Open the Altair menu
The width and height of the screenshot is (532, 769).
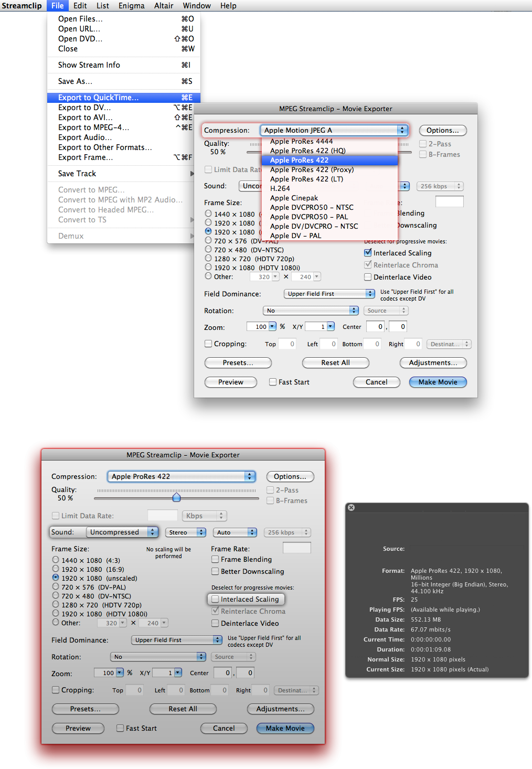pos(164,5)
